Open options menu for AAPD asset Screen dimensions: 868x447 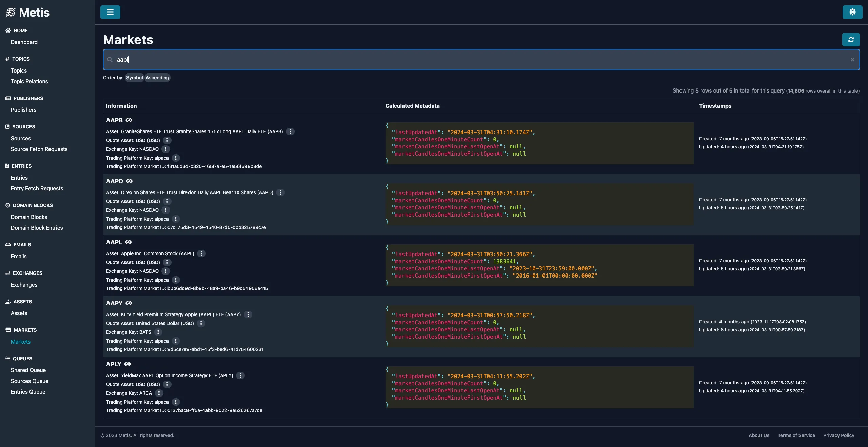280,192
